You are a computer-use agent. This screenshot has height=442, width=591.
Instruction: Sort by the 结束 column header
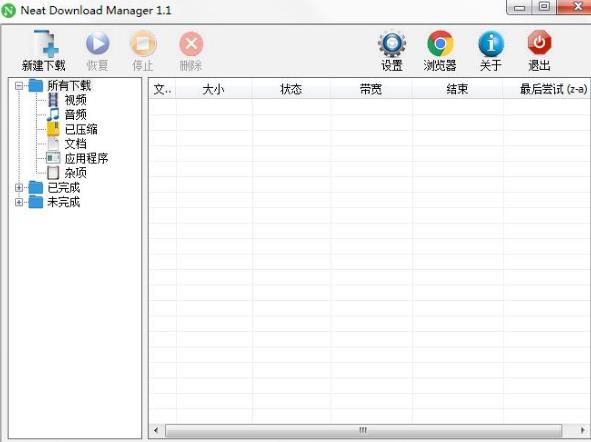457,89
